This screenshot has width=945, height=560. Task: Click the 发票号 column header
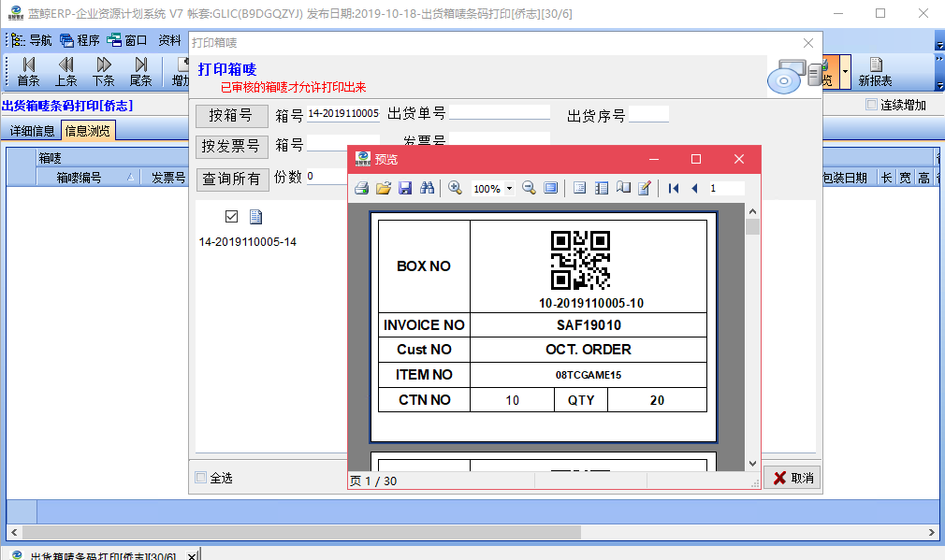point(168,178)
